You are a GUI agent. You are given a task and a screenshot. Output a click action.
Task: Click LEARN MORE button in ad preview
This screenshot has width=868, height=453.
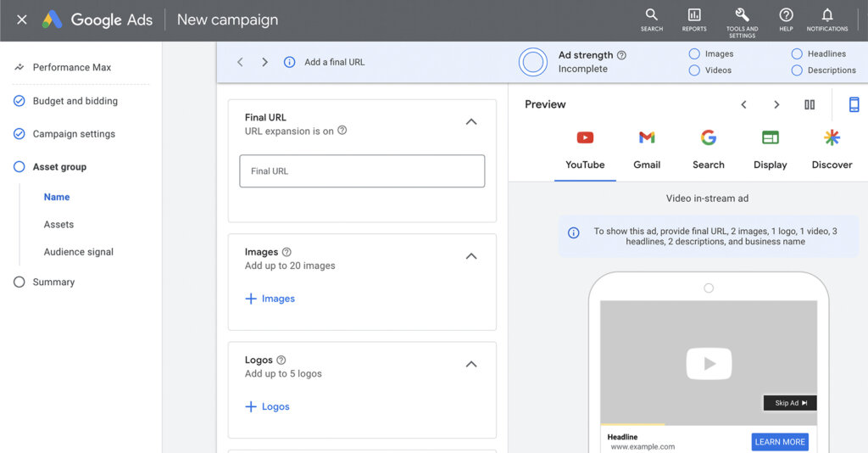(x=780, y=442)
